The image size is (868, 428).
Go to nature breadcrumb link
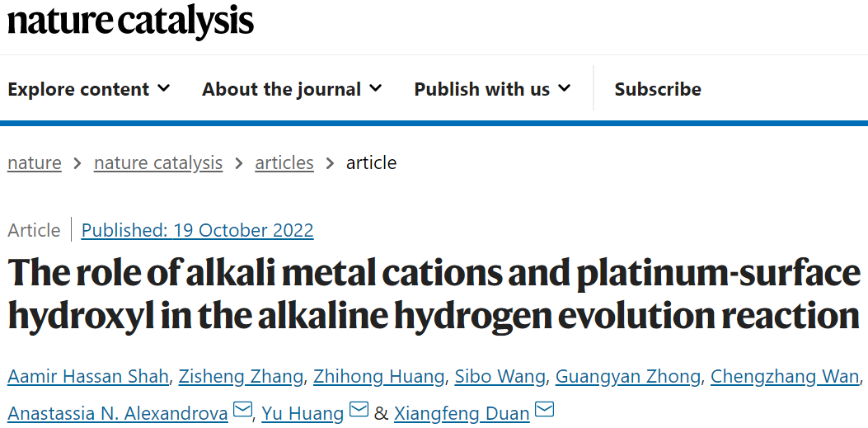pyautogui.click(x=35, y=162)
